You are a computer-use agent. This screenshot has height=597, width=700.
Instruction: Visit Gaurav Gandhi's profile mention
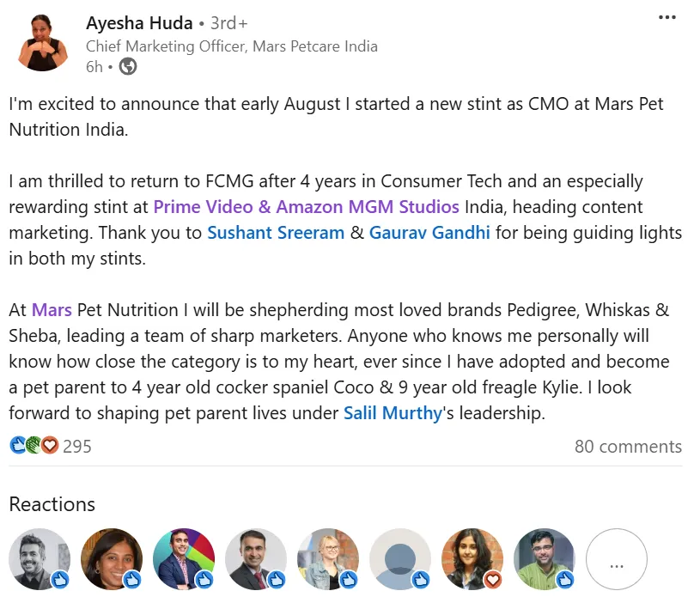click(429, 233)
